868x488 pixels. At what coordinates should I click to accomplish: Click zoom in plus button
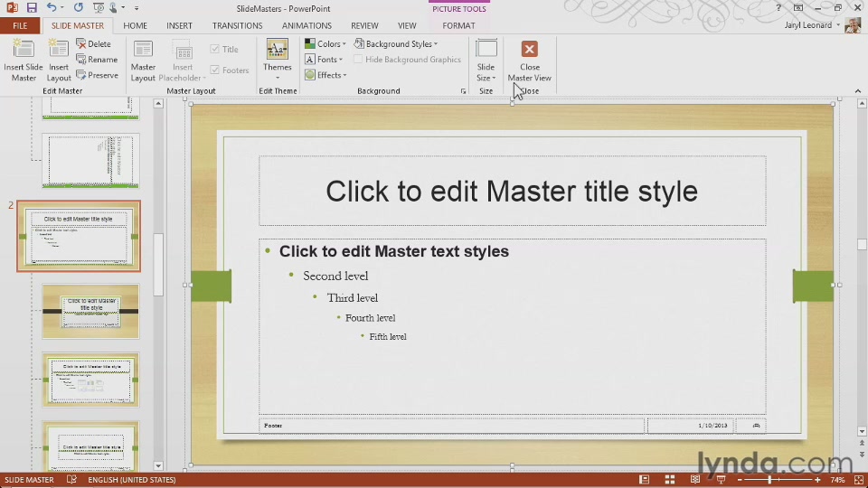pyautogui.click(x=817, y=480)
